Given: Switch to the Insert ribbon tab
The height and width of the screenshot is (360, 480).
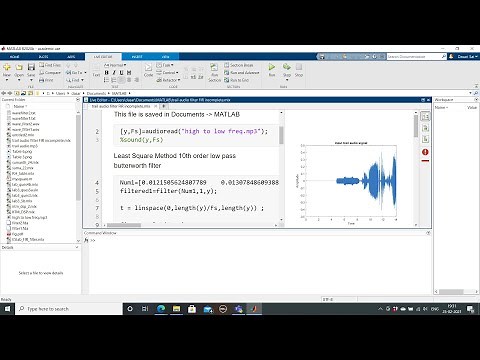Looking at the screenshot, I should (137, 57).
